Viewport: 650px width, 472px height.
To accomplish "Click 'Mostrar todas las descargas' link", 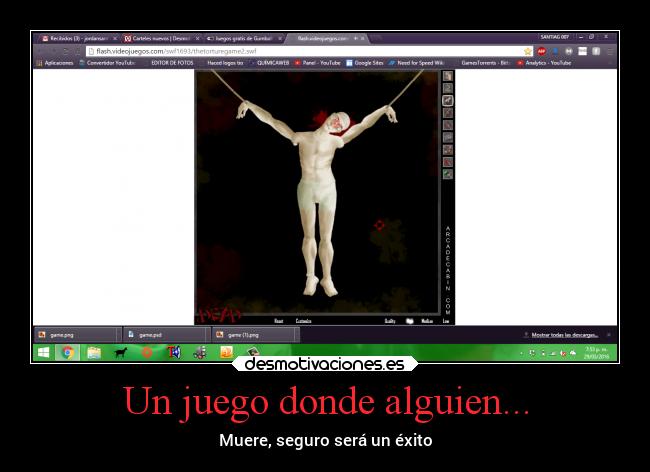I will click(563, 335).
